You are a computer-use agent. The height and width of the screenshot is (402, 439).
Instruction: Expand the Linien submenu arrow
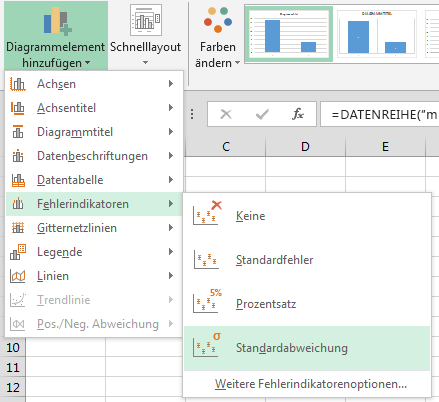coord(171,276)
